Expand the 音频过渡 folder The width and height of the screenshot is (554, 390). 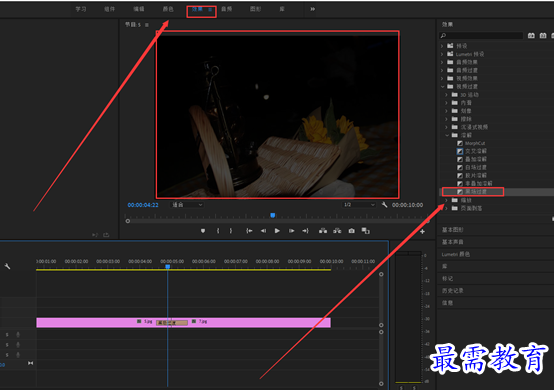click(442, 70)
